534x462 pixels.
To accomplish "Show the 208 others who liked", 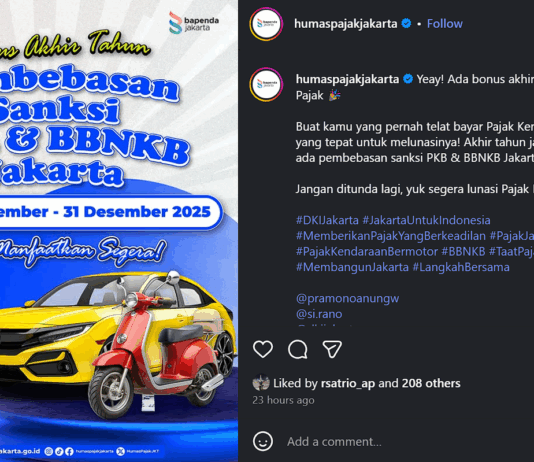I will (x=431, y=383).
